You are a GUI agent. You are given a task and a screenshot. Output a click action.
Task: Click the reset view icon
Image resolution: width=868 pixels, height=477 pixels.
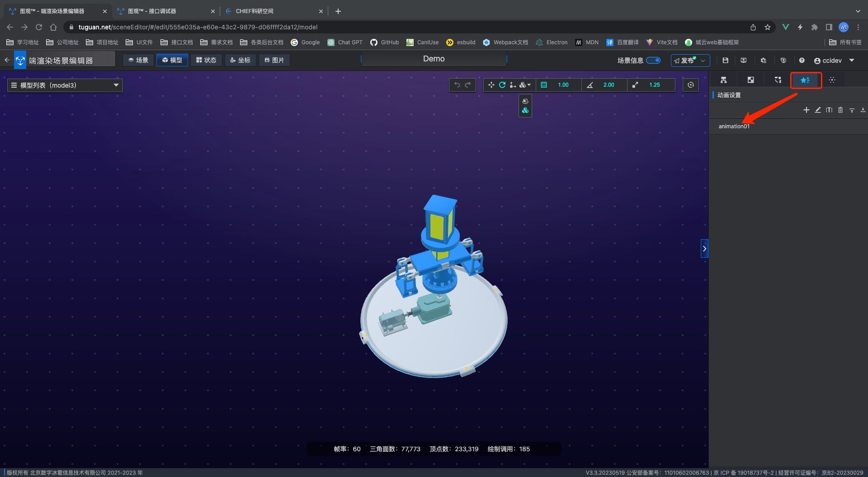point(690,85)
